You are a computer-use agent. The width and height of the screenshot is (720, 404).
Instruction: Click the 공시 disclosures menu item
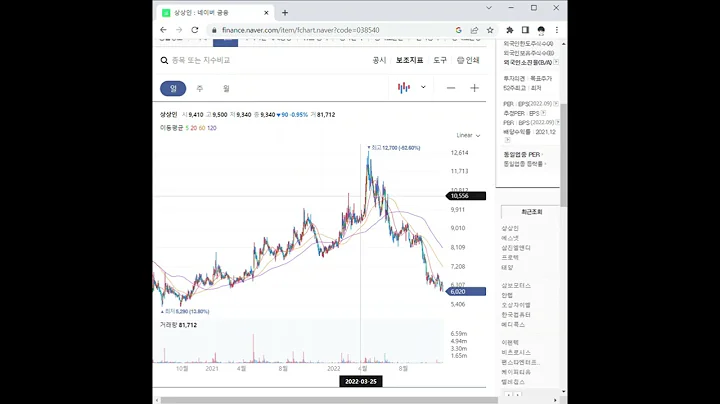click(379, 60)
